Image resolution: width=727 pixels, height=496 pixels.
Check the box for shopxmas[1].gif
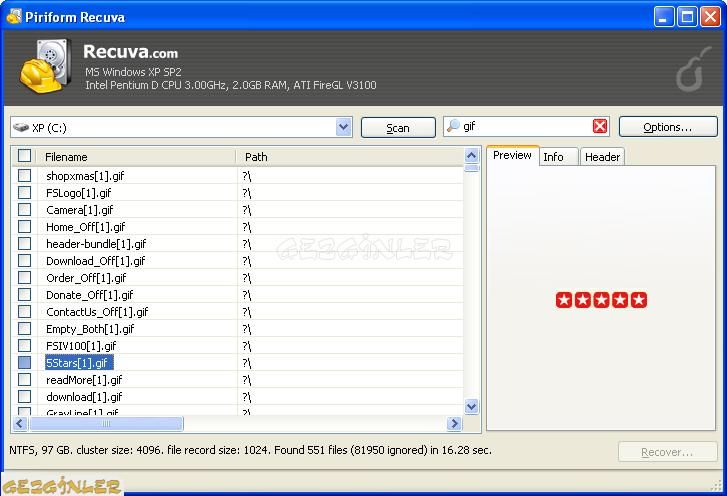pyautogui.click(x=24, y=176)
